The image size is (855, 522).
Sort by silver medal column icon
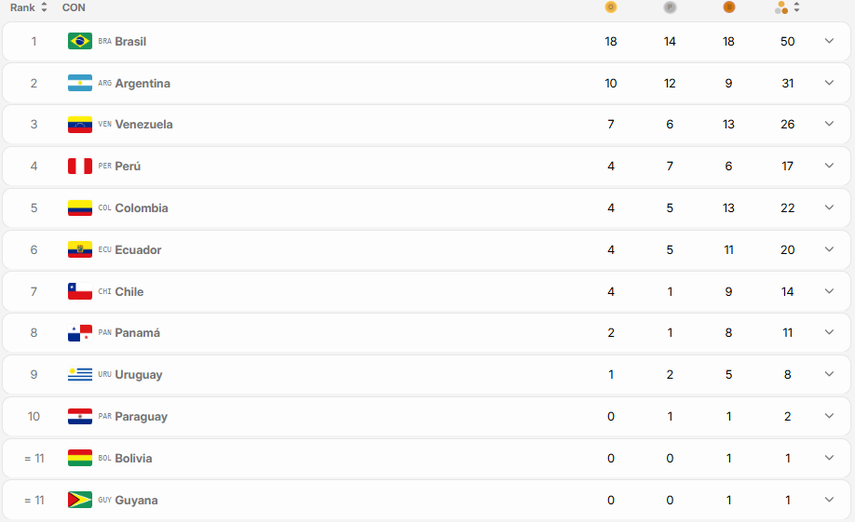[670, 8]
